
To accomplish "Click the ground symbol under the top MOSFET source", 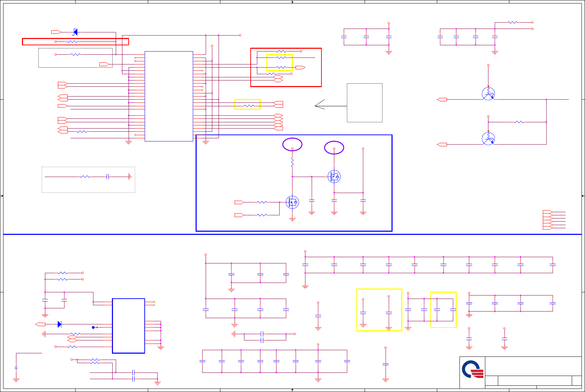I will [334, 213].
